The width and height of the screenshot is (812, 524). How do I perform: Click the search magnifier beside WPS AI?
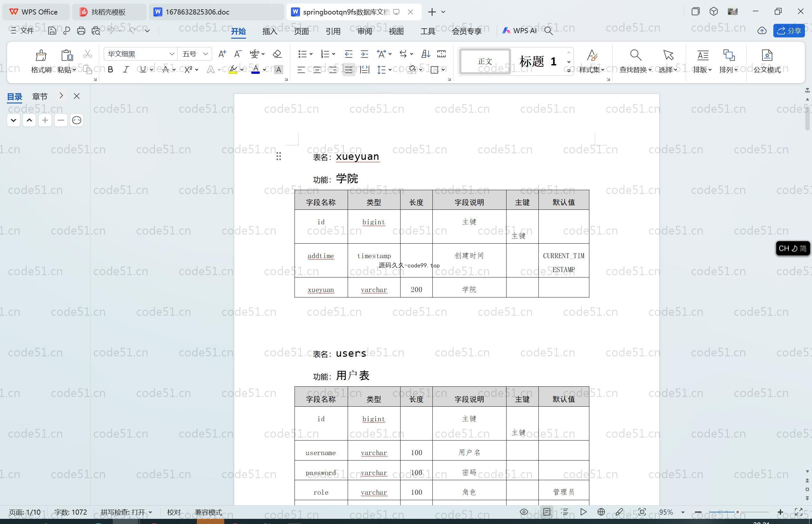coord(548,31)
